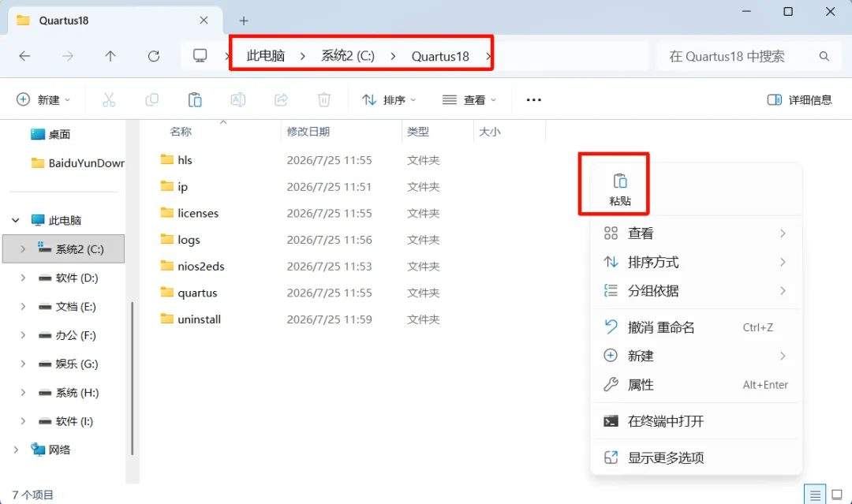Click 系统2 (C:) in the address breadcrumb
This screenshot has height=504, width=852.
pyautogui.click(x=348, y=56)
